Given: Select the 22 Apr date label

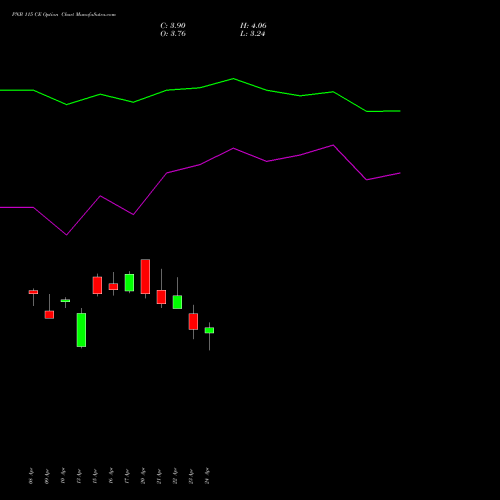Looking at the screenshot, I should (175, 476).
